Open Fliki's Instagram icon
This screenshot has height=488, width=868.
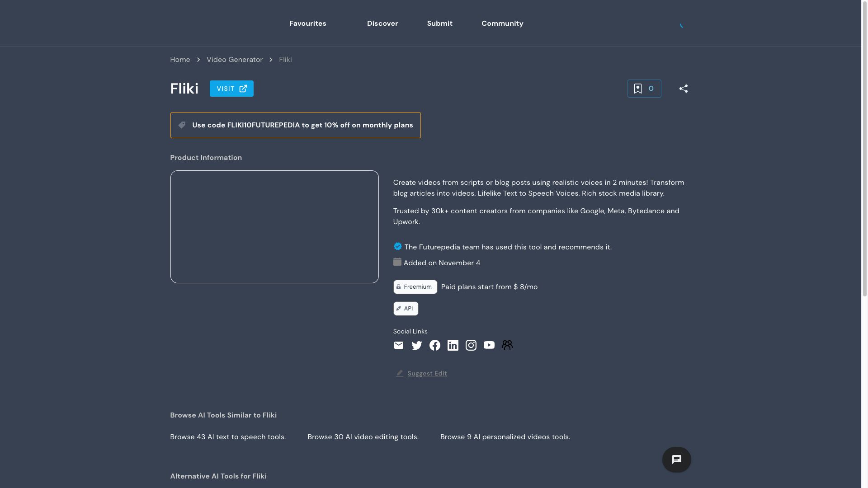[471, 345]
